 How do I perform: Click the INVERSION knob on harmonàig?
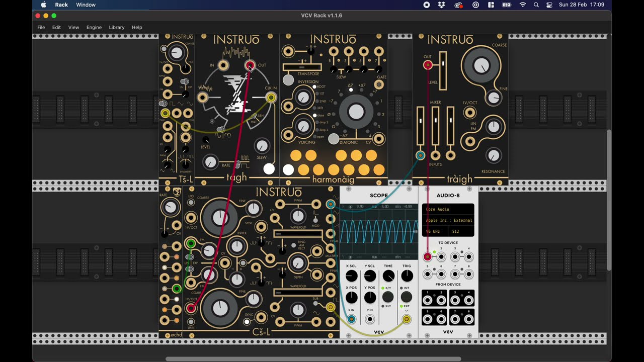coord(303,97)
